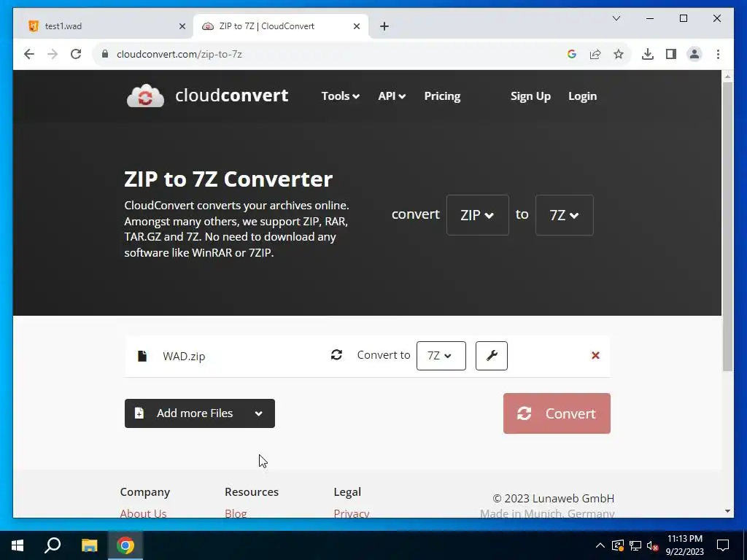This screenshot has height=560, width=747.
Task: Open Windows taskbar search
Action: pyautogui.click(x=53, y=545)
